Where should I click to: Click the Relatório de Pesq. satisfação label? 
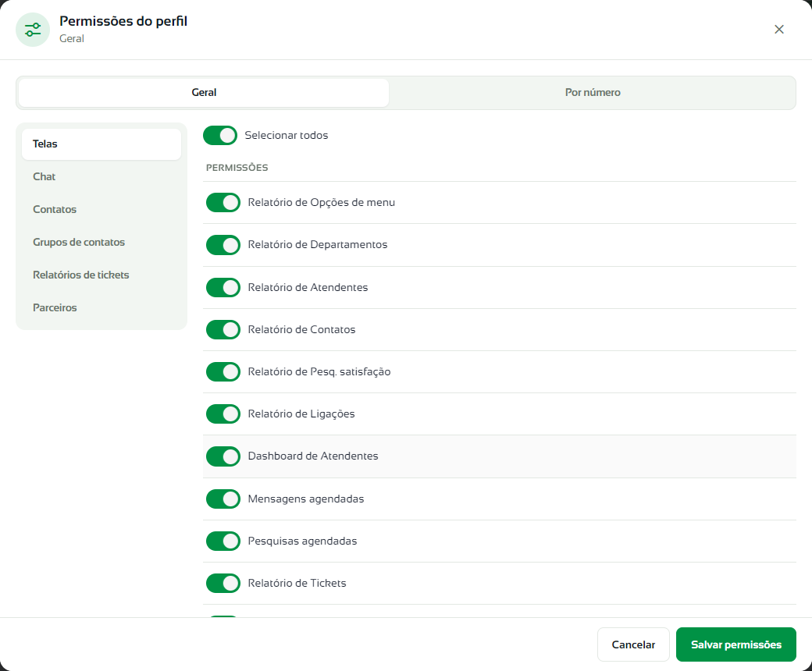tap(319, 372)
